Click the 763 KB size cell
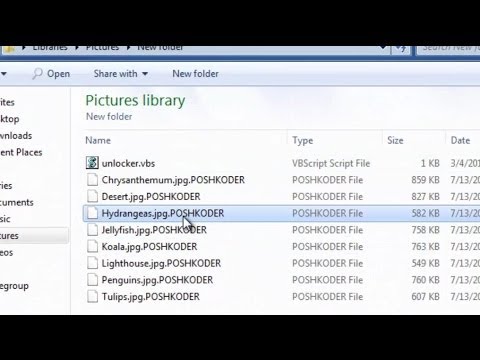The width and height of the screenshot is (480, 360). 425,247
